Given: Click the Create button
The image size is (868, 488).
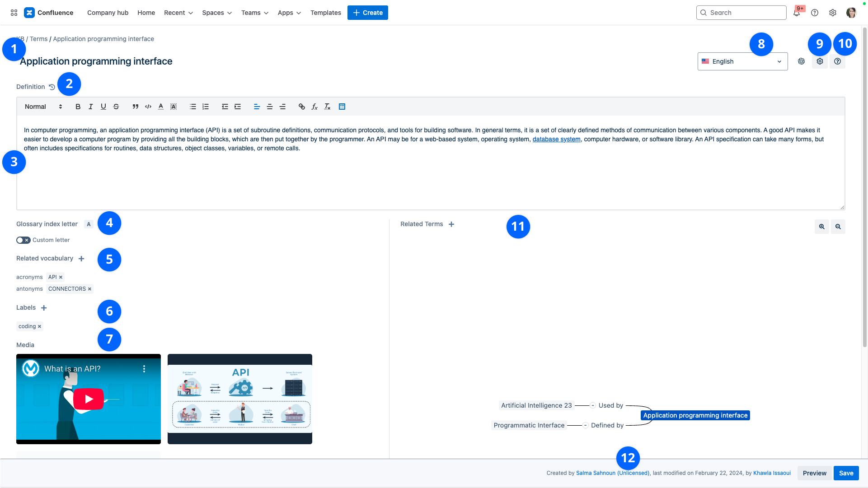Looking at the screenshot, I should coord(367,13).
